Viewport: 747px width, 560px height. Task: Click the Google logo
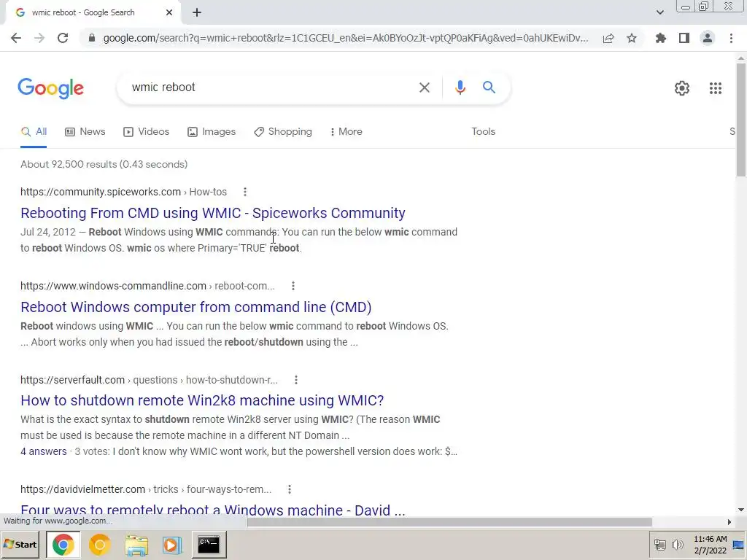pyautogui.click(x=50, y=88)
